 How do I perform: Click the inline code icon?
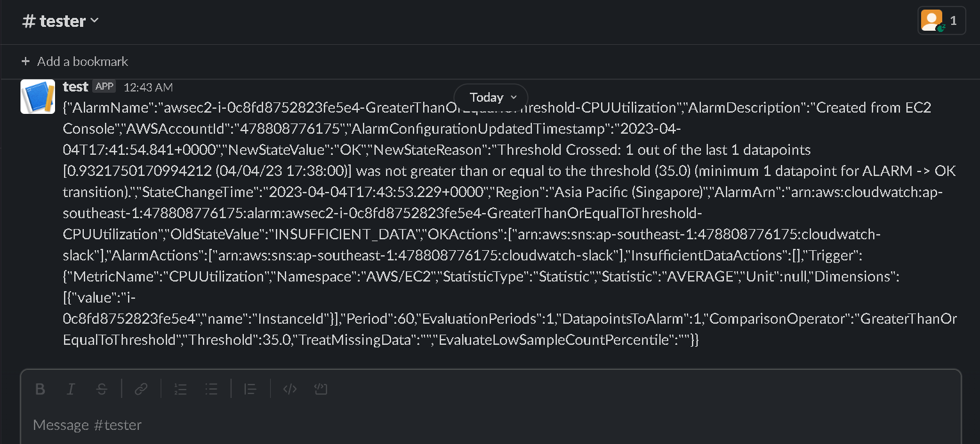click(x=290, y=389)
